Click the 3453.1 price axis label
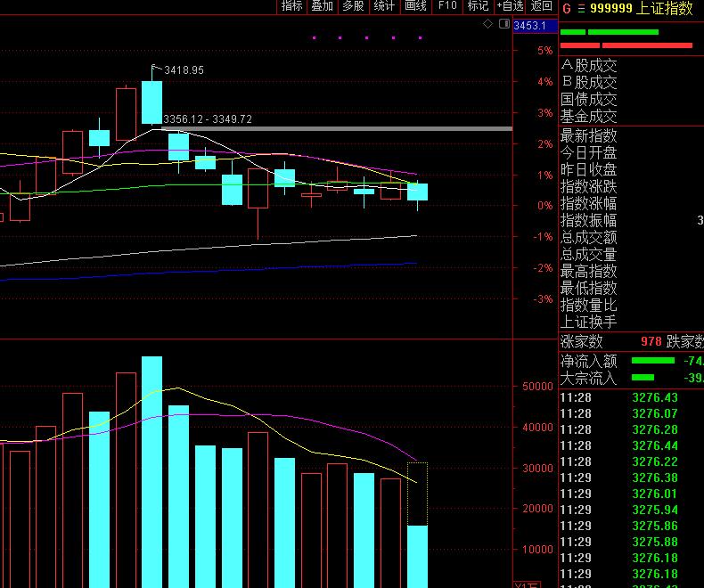The width and height of the screenshot is (704, 588). click(529, 26)
